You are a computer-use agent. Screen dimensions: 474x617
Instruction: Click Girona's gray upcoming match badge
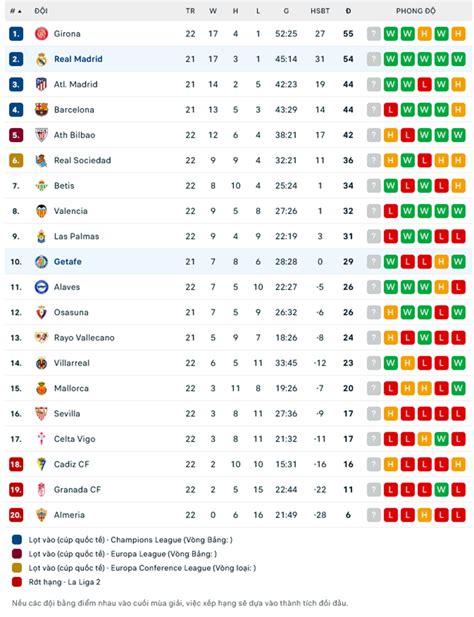pyautogui.click(x=374, y=34)
